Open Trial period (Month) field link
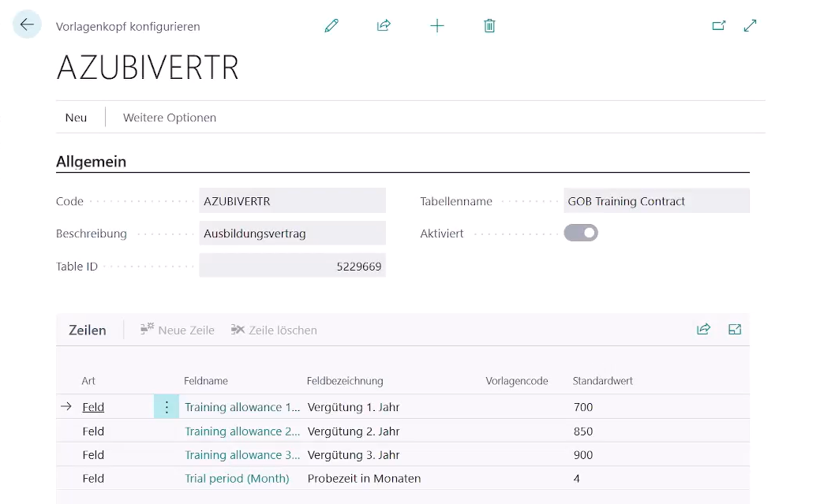The image size is (820, 504). [237, 479]
